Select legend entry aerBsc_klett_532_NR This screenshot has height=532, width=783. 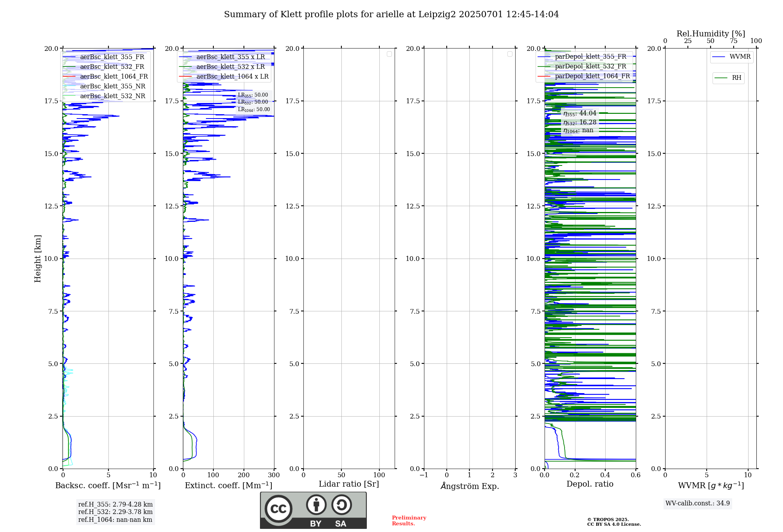pos(104,96)
